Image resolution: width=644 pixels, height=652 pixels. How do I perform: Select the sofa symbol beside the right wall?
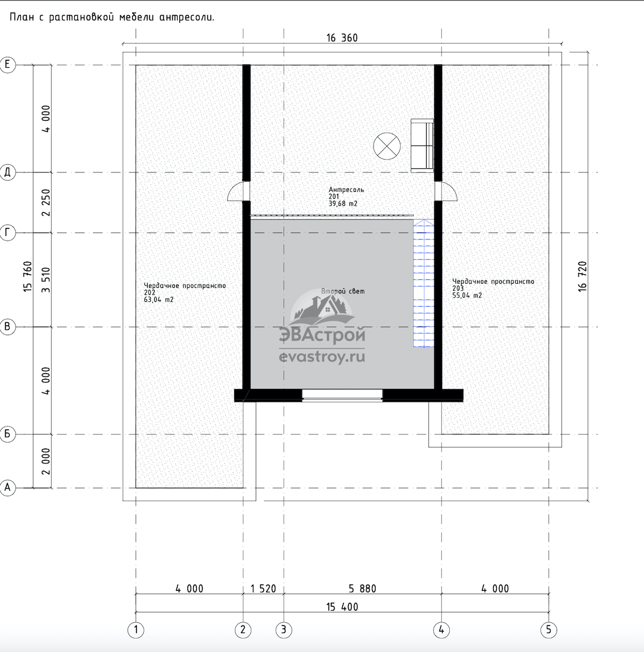422,146
